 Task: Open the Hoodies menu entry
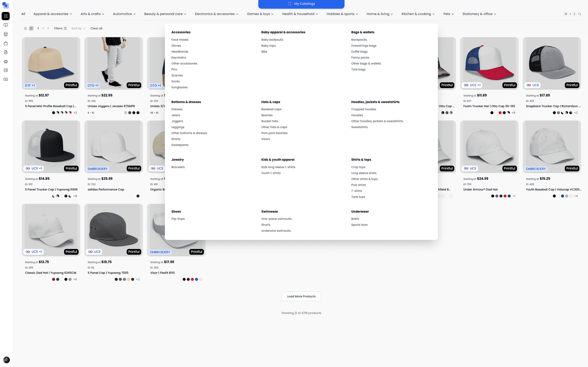point(357,115)
